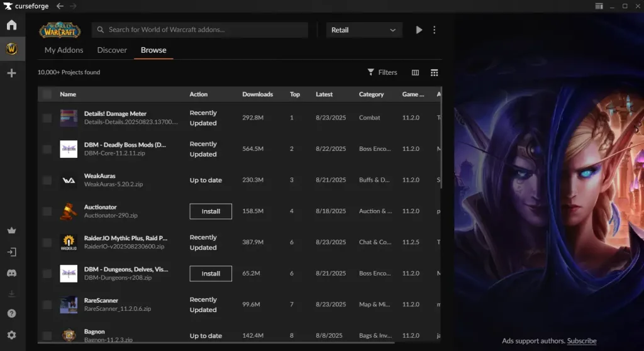Viewport: 644px width, 351px height.
Task: Go back with the left arrow
Action: point(60,6)
